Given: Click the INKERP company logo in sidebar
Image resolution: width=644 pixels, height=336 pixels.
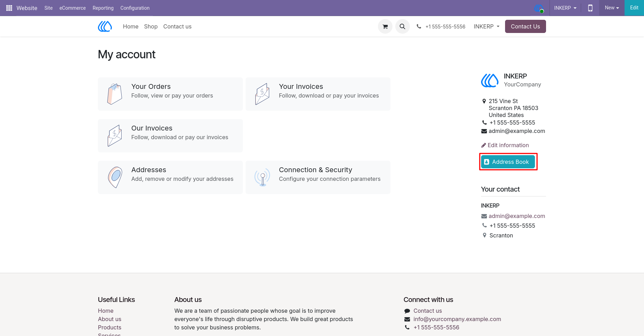Looking at the screenshot, I should (490, 81).
